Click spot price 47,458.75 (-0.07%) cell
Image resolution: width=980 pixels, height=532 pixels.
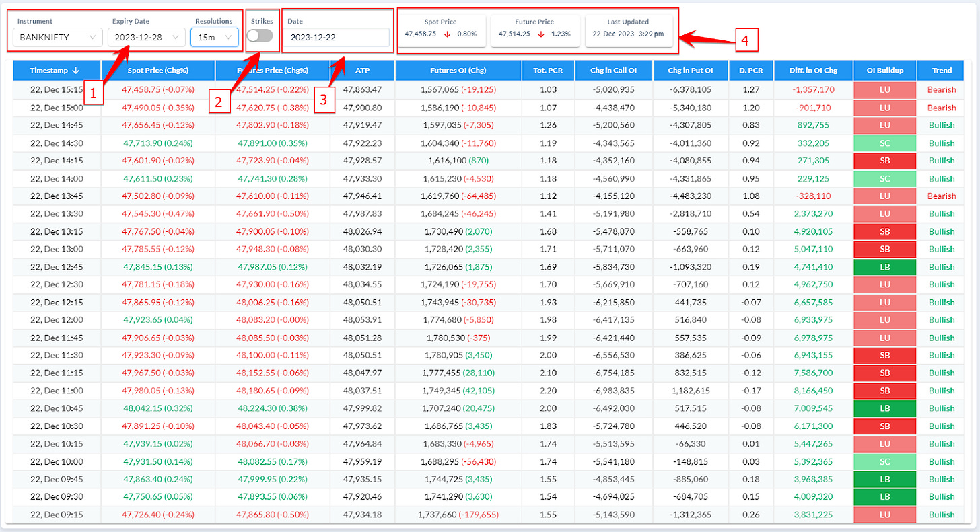click(x=158, y=89)
